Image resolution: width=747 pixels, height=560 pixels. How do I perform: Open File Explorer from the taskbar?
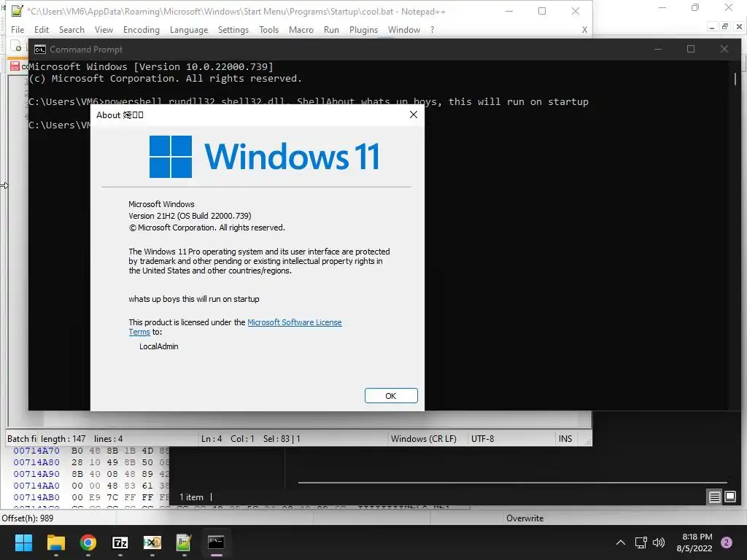pos(55,542)
